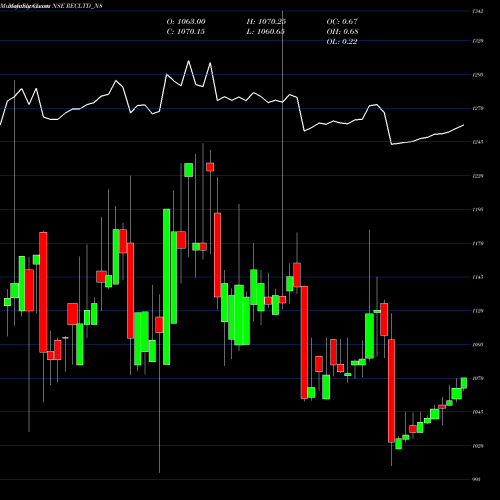Click the 1029 price axis label
This screenshot has width=500, height=500.
point(478,446)
